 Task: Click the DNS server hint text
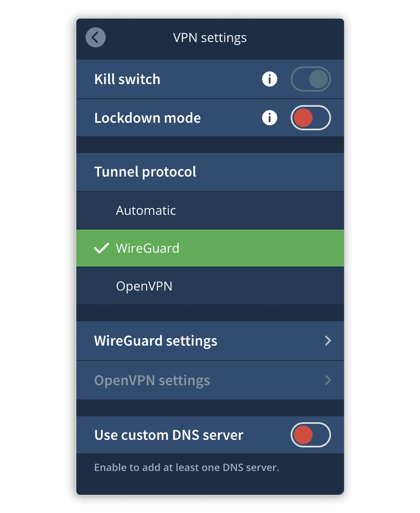pyautogui.click(x=186, y=467)
